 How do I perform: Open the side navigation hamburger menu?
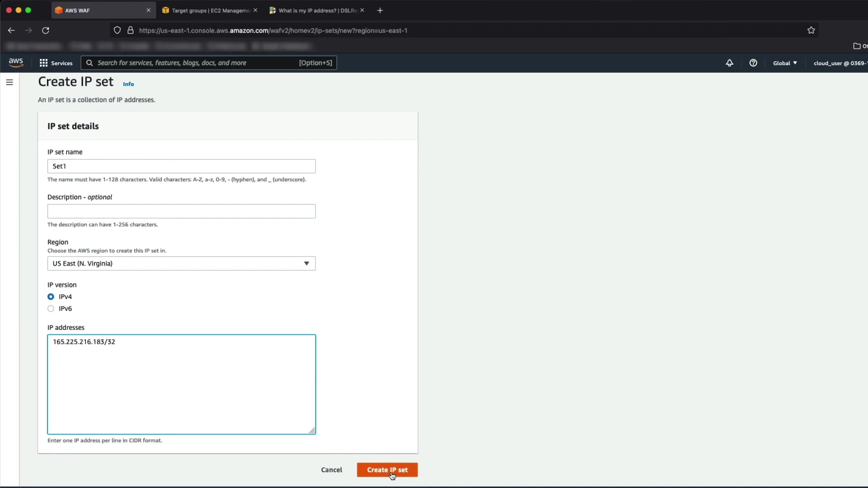click(9, 82)
